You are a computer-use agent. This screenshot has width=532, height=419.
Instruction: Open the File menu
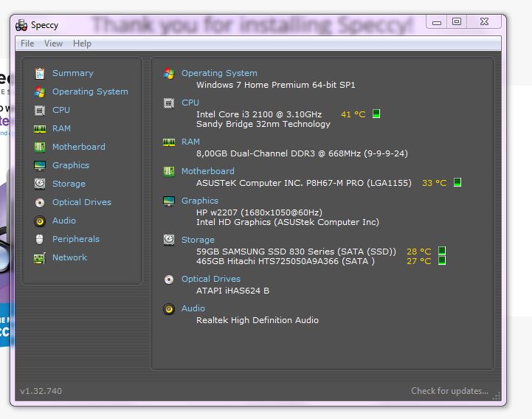[27, 44]
